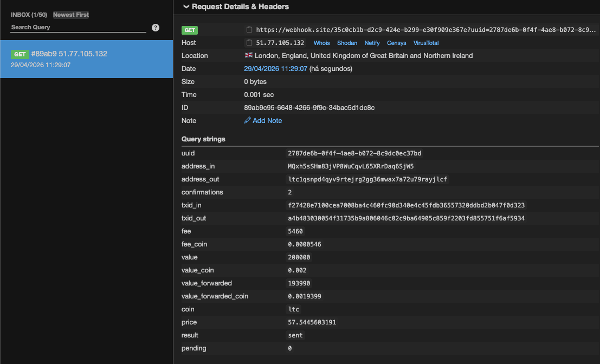Screen dimensions: 600x364
Task: Open the search query help icon
Action: coord(156,28)
